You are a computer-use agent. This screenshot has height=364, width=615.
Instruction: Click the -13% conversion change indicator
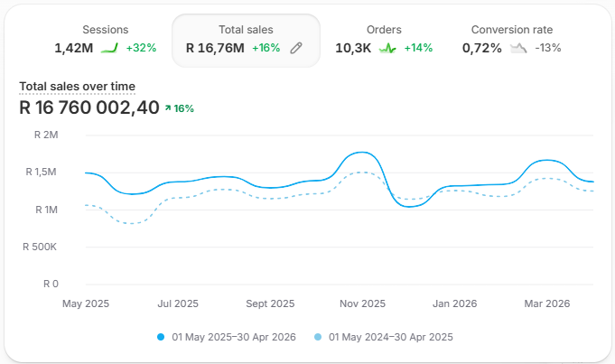548,48
